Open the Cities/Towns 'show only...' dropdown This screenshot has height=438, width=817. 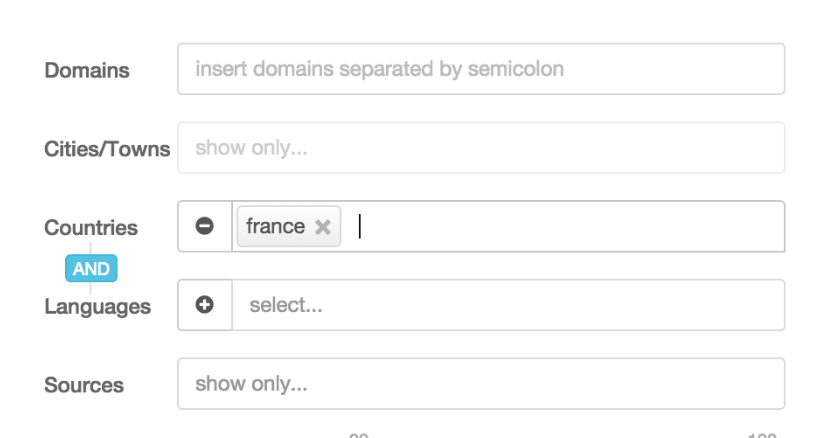(480, 148)
